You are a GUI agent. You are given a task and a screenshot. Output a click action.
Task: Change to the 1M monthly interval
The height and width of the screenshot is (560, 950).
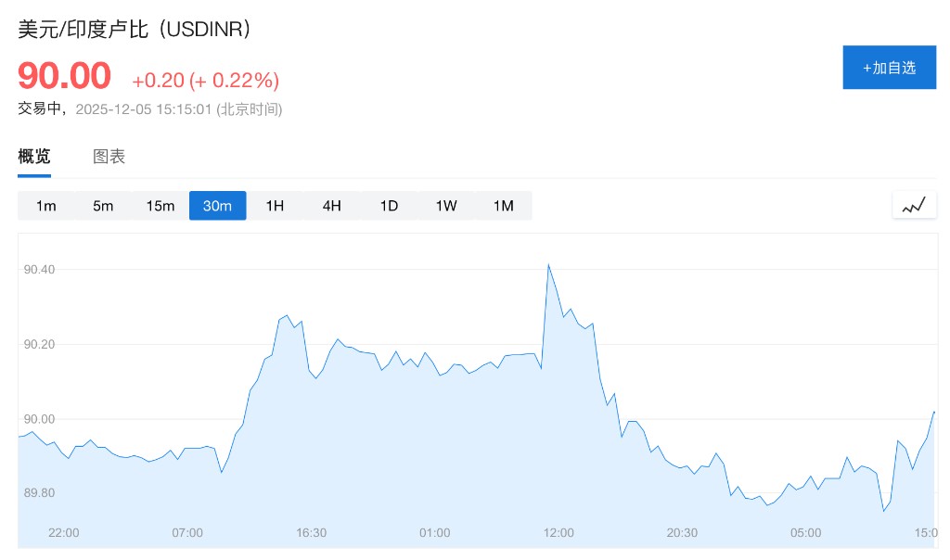pyautogui.click(x=503, y=206)
